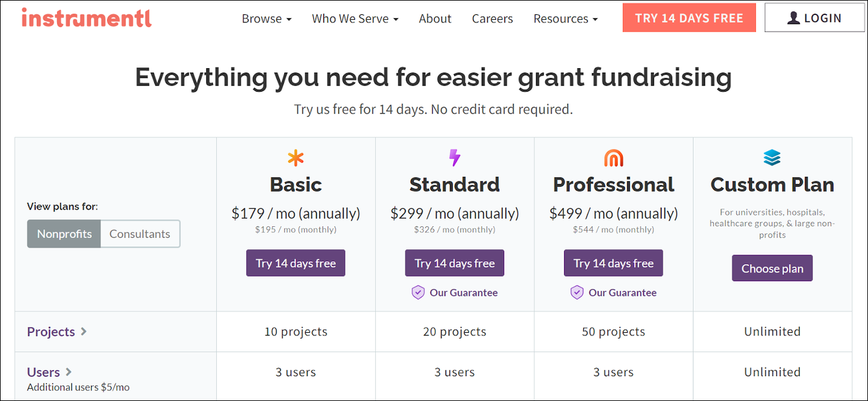Open the Resources dropdown

pos(565,19)
